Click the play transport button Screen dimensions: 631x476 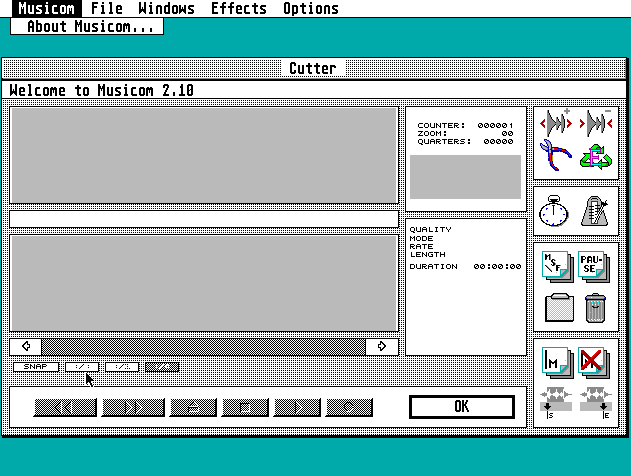click(297, 408)
